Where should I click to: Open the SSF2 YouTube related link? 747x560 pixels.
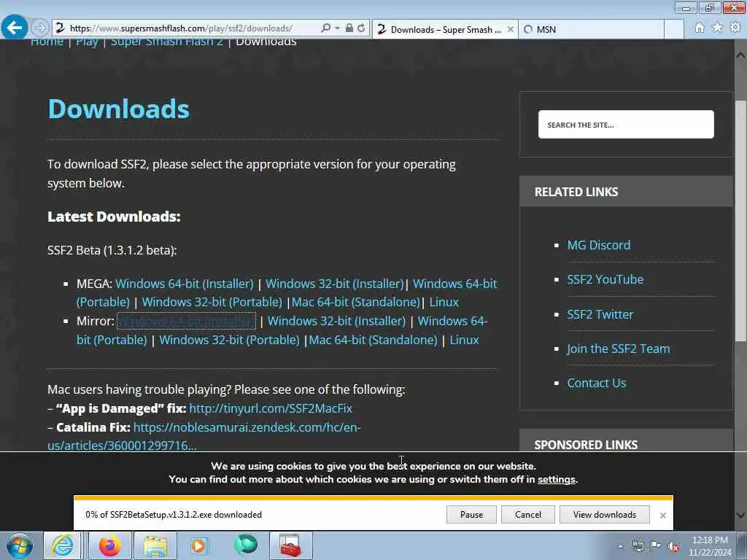[605, 279]
